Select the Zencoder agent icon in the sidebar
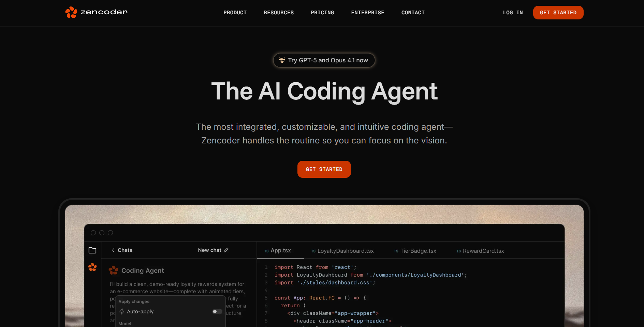The image size is (644, 327). tap(92, 267)
